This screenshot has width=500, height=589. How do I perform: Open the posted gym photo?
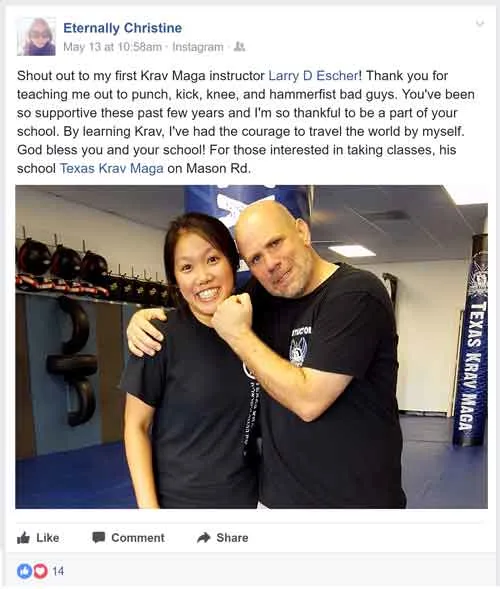pos(251,346)
